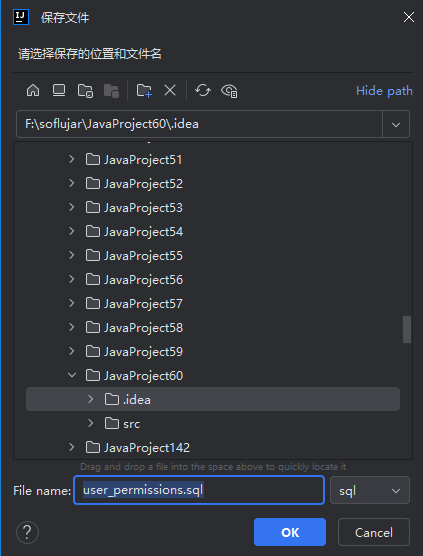Click the Hide path link

tap(384, 91)
